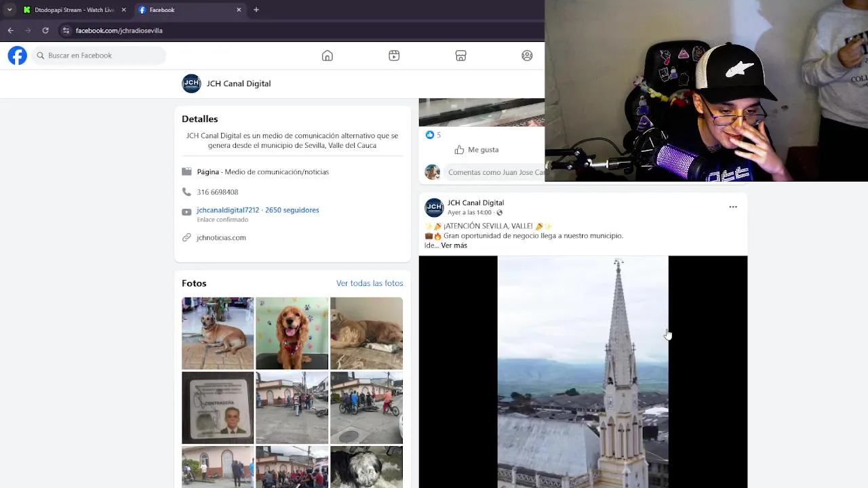Open the jchnoticias.com website link

click(x=221, y=237)
